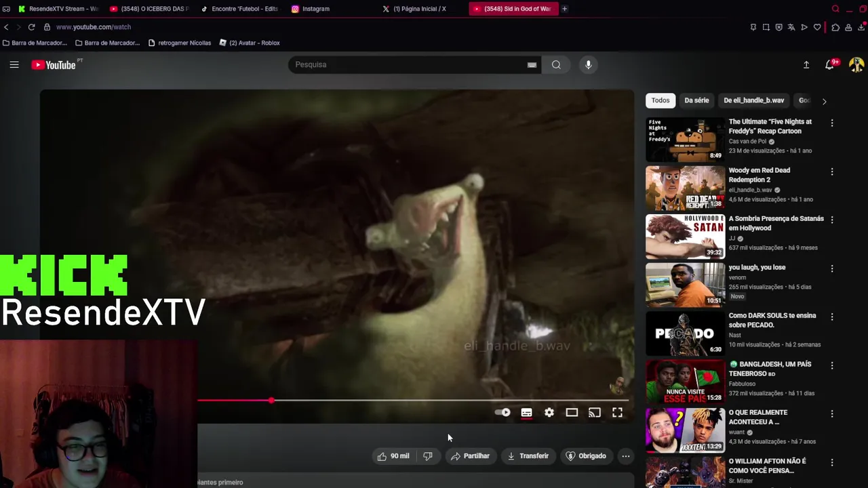The height and width of the screenshot is (488, 868).
Task: Select the Da série filter chip
Action: (696, 100)
